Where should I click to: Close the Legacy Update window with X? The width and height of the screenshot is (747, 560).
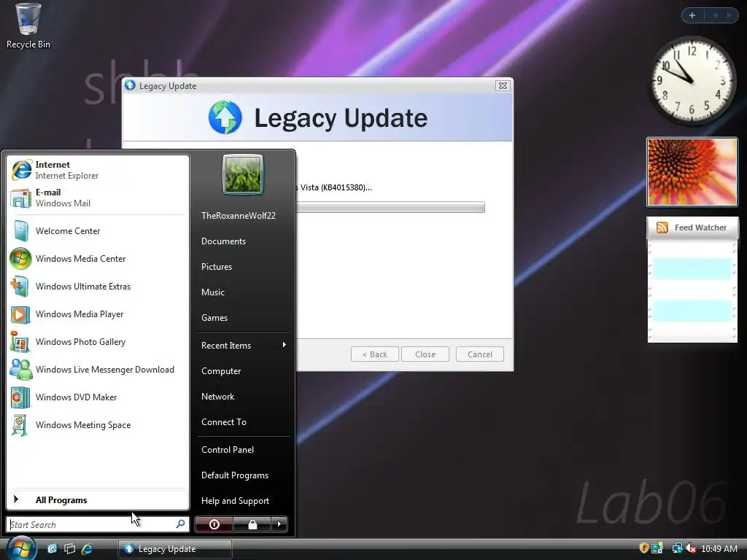click(503, 86)
